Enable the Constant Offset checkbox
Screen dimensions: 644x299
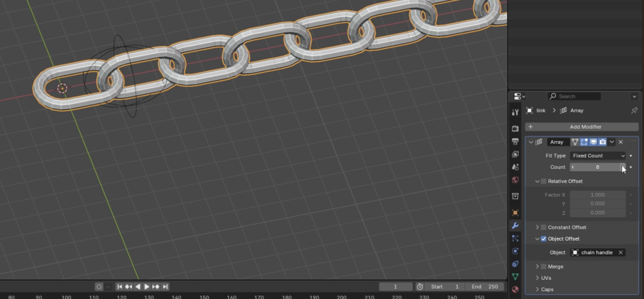(x=544, y=228)
